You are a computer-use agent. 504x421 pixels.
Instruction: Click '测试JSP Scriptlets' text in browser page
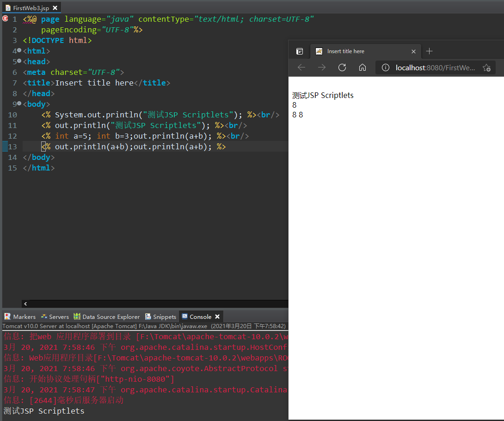[x=323, y=95]
